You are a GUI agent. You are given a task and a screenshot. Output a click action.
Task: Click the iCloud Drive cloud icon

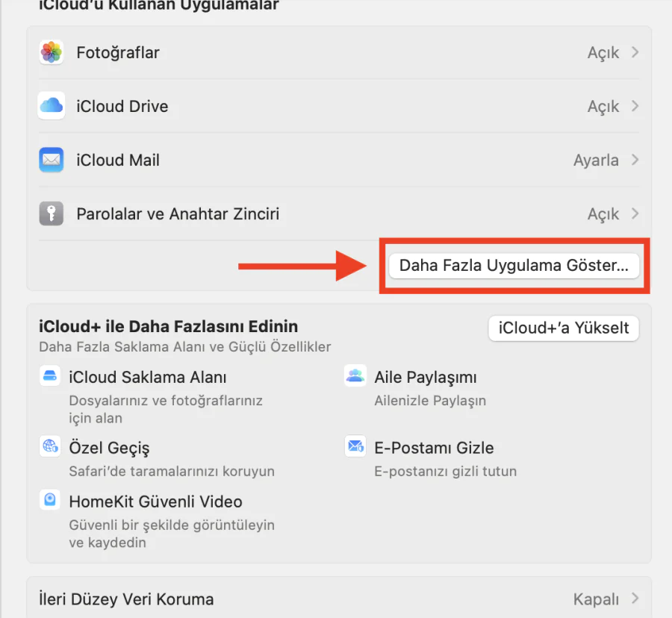[x=52, y=106]
